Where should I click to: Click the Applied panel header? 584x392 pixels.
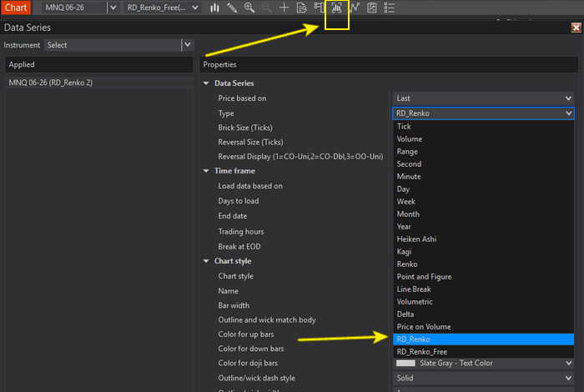[x=98, y=65]
